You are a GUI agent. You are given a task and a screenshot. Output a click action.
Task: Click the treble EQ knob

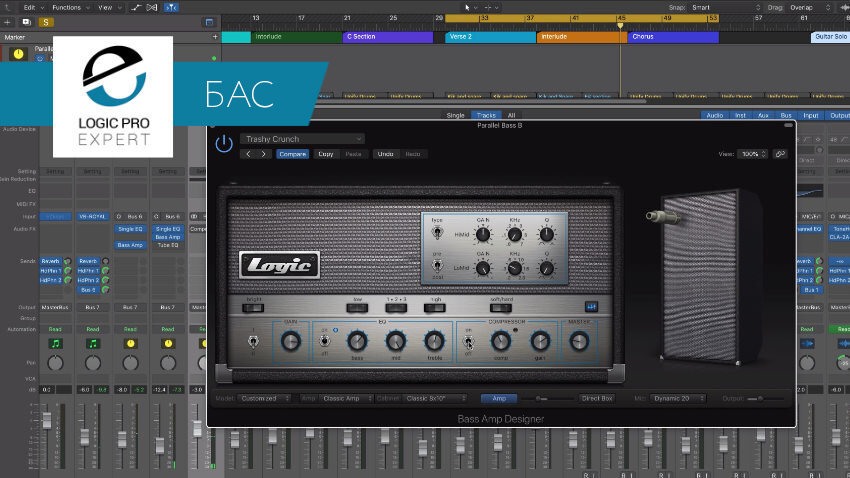[x=434, y=341]
